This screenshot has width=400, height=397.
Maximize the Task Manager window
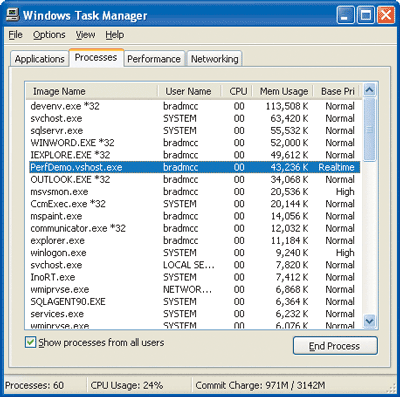366,15
